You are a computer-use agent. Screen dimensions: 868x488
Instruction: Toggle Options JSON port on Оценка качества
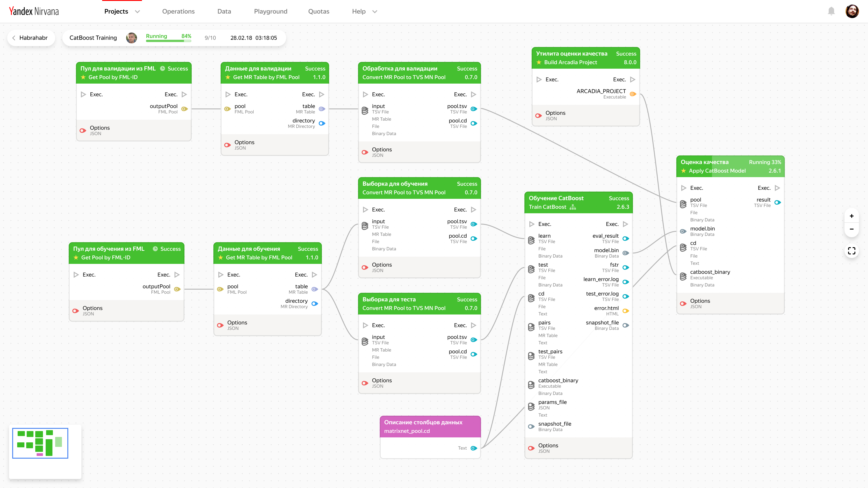pyautogui.click(x=683, y=303)
